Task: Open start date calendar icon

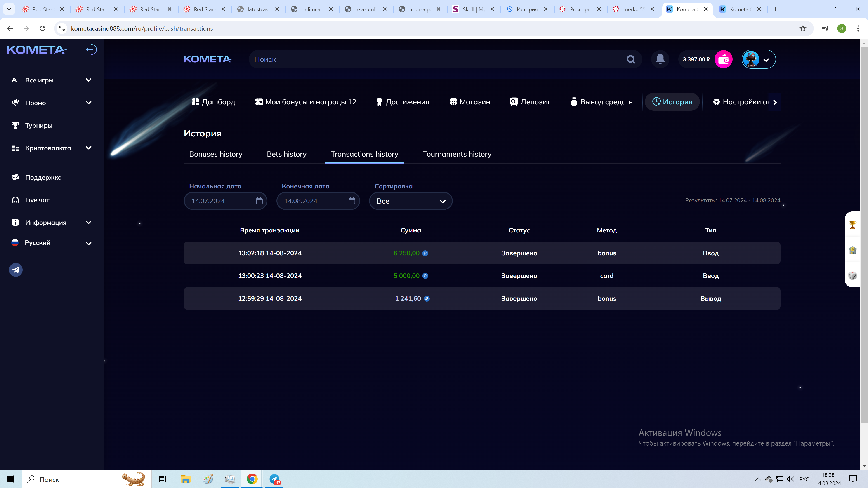Action: [x=259, y=201]
